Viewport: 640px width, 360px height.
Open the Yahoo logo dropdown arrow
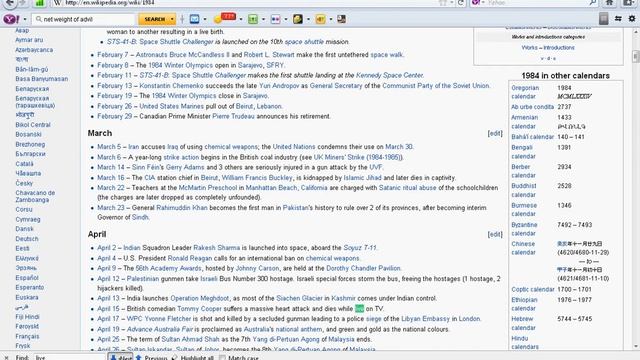coord(25,19)
